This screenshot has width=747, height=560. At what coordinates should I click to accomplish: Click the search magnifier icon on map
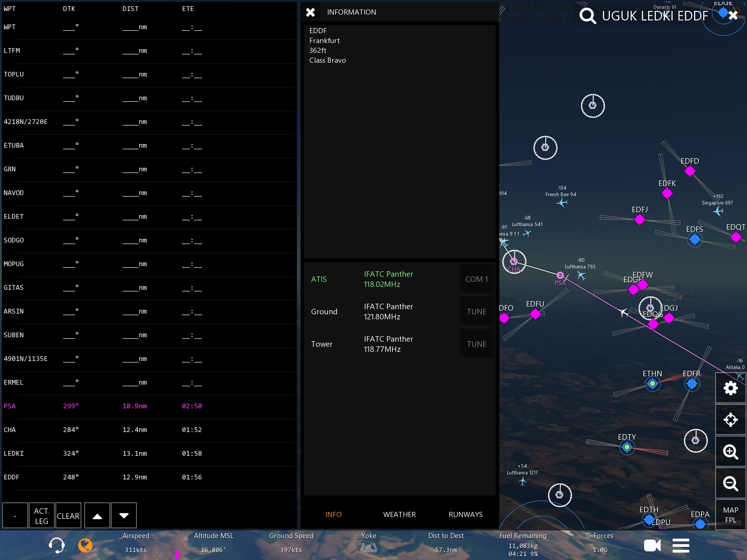[x=588, y=16]
